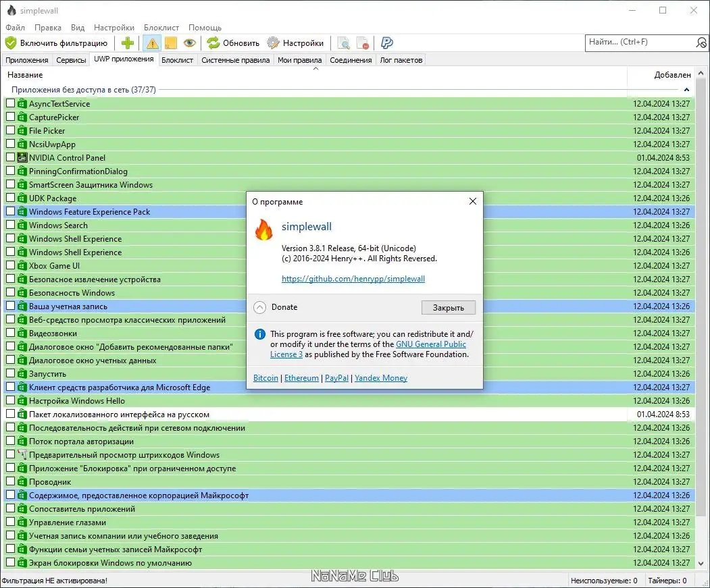Image resolution: width=710 pixels, height=588 pixels.
Task: Click the NVIDIA Control Panel app icon
Action: point(22,157)
